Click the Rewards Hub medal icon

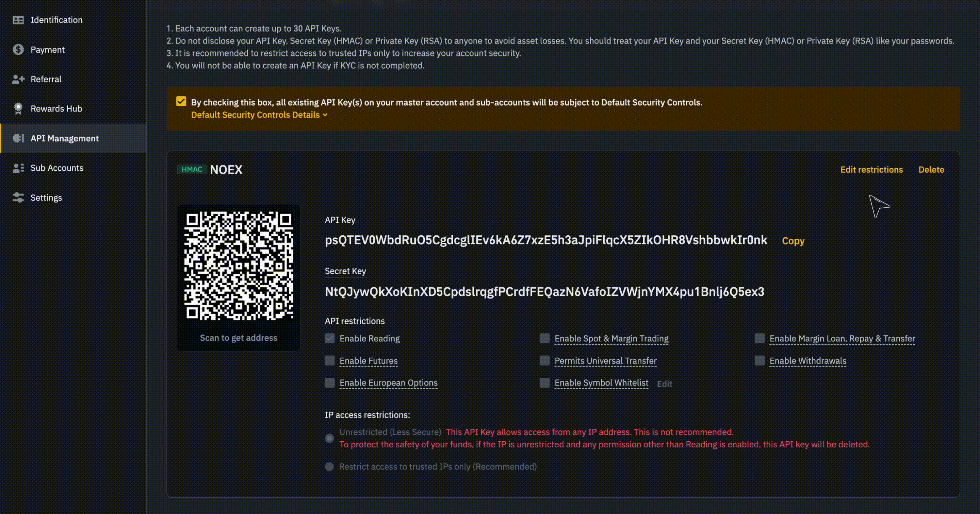pyautogui.click(x=18, y=109)
